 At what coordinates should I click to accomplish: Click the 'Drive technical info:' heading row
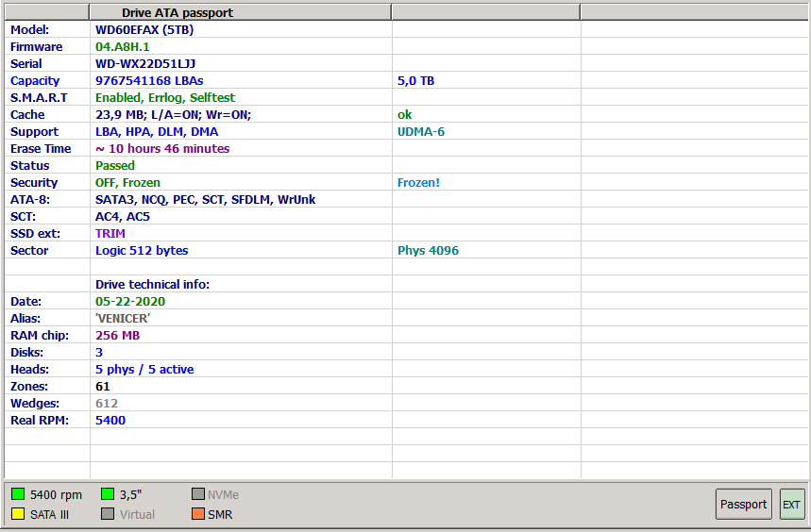[x=153, y=285]
